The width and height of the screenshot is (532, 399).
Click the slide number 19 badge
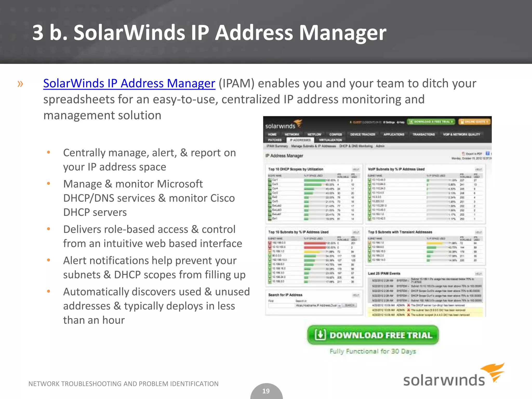click(266, 391)
